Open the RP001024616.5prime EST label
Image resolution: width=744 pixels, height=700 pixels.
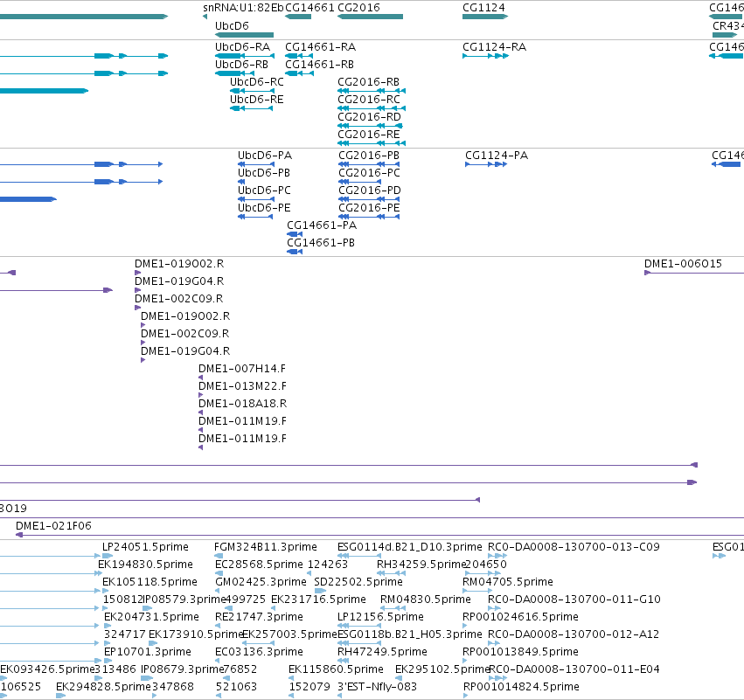coord(520,617)
